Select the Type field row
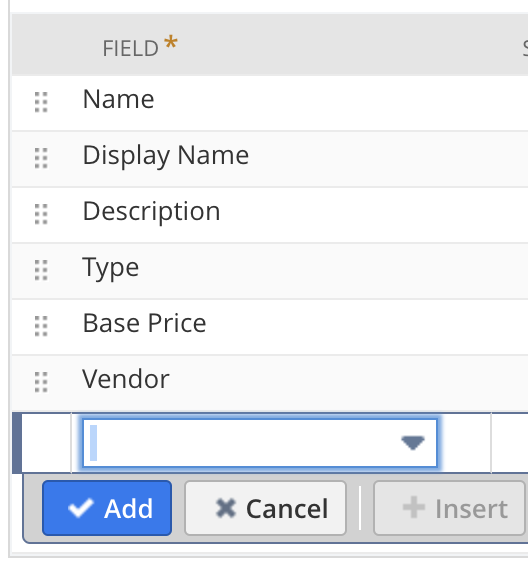This screenshot has height=584, width=528. [x=270, y=271]
